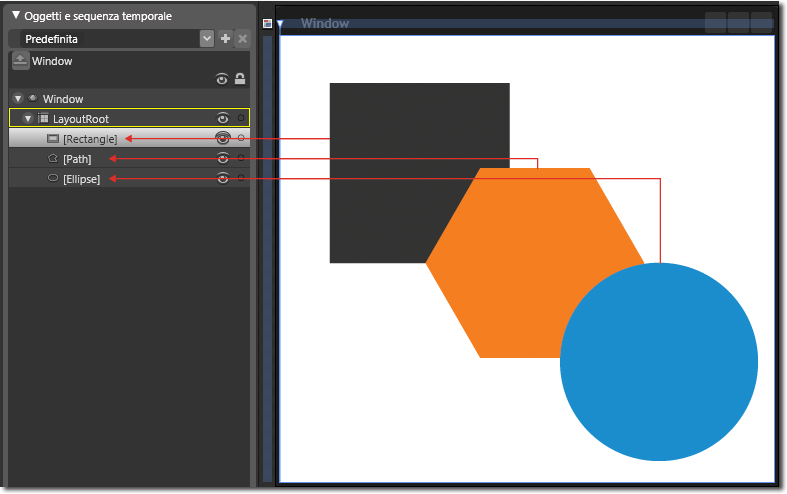Image resolution: width=787 pixels, height=494 pixels.
Task: Hide the [Rectangle] element
Action: pos(223,138)
